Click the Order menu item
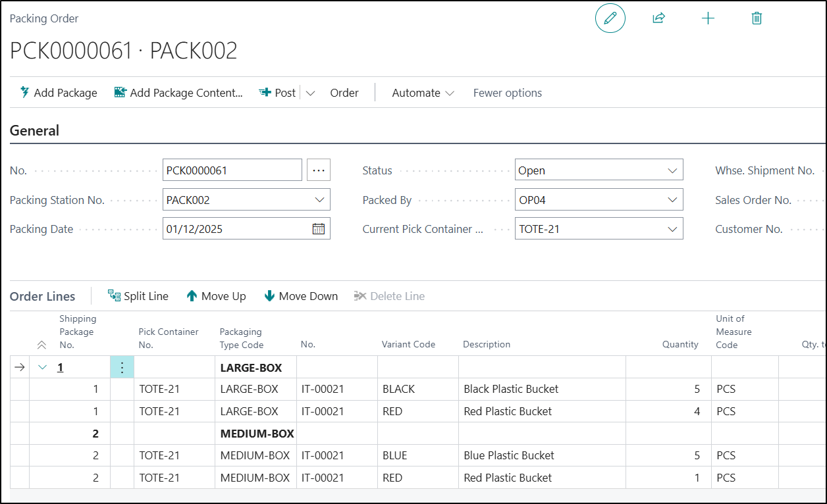This screenshot has width=827, height=504. pyautogui.click(x=344, y=93)
